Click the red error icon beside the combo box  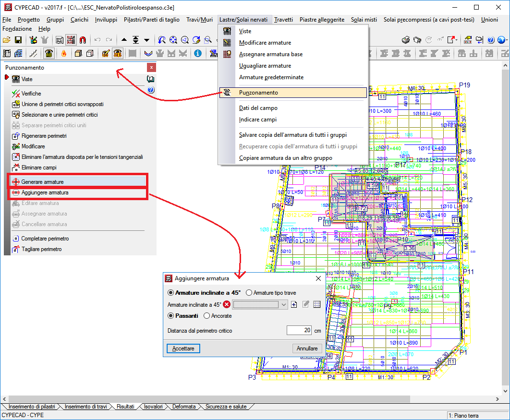point(227,305)
